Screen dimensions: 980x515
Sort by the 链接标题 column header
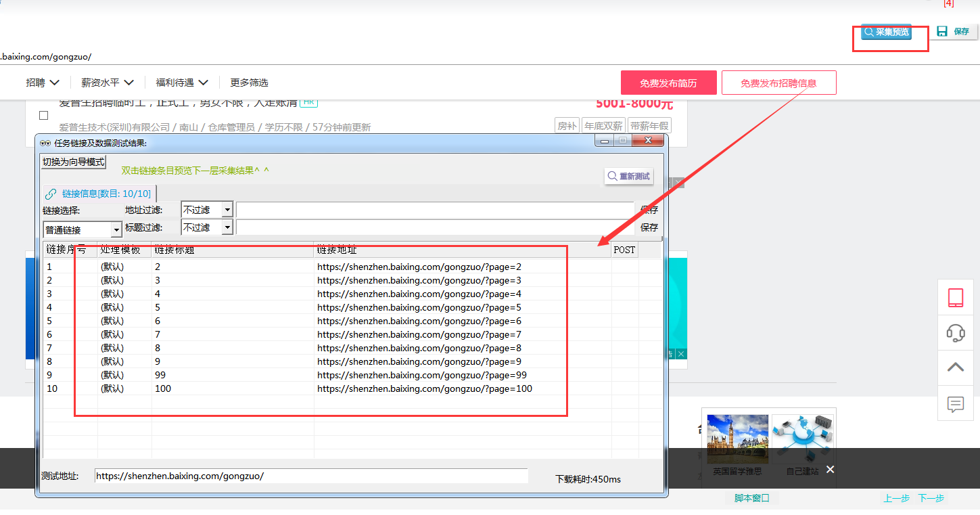coord(233,250)
